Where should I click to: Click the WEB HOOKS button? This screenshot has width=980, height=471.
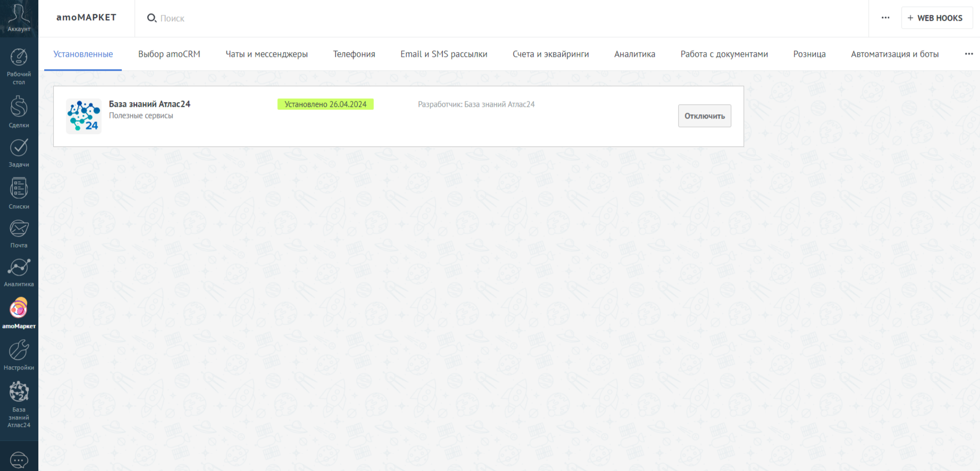[x=937, y=18]
